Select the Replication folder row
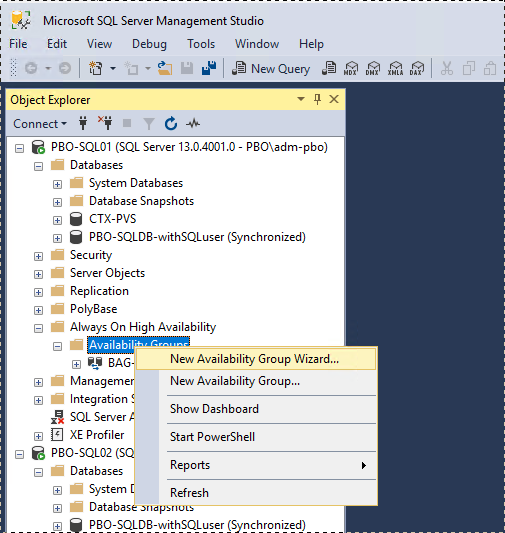The image size is (505, 533). point(99,291)
